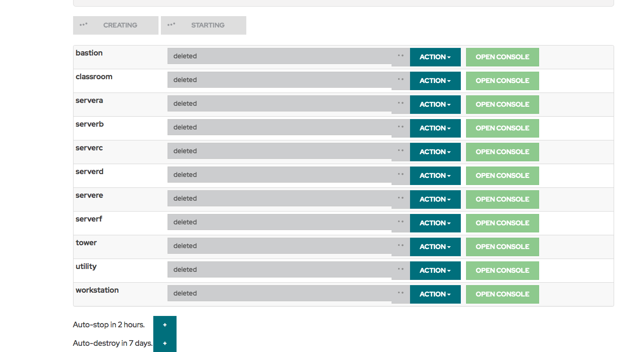Launch console for serverb
The width and height of the screenshot is (644, 352).
(x=502, y=128)
